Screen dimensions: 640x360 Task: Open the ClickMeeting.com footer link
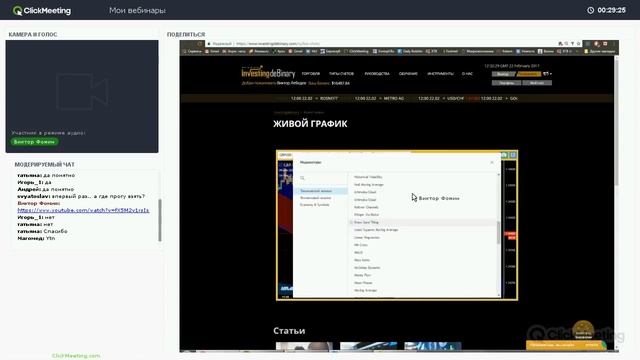pyautogui.click(x=76, y=356)
